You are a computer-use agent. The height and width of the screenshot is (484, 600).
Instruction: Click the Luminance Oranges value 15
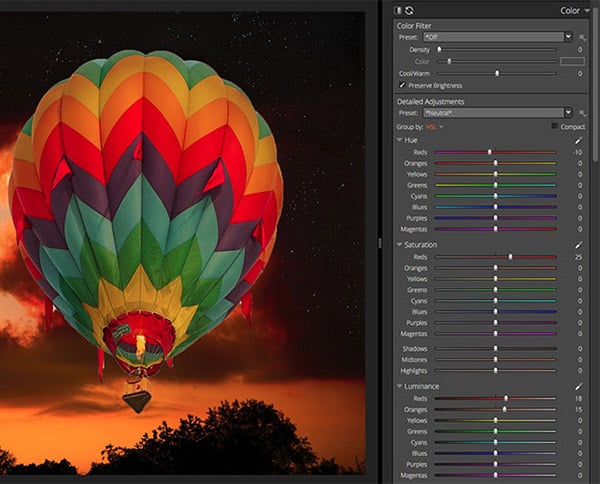[579, 409]
